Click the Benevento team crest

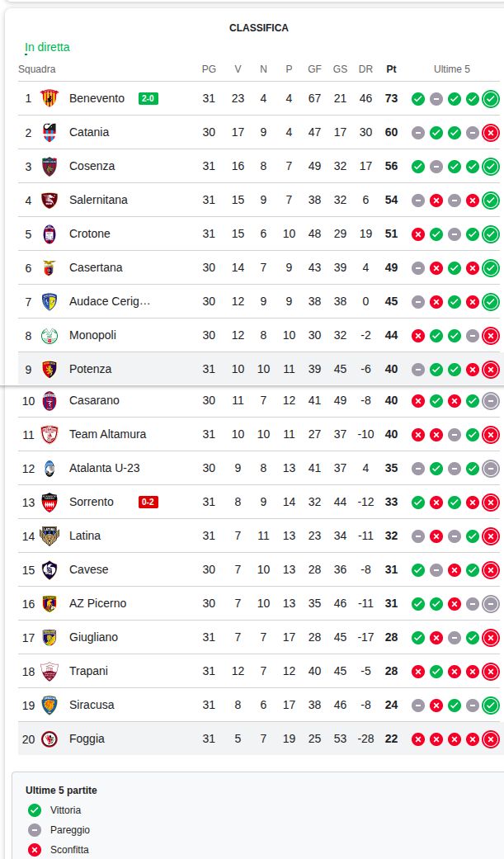[49, 98]
